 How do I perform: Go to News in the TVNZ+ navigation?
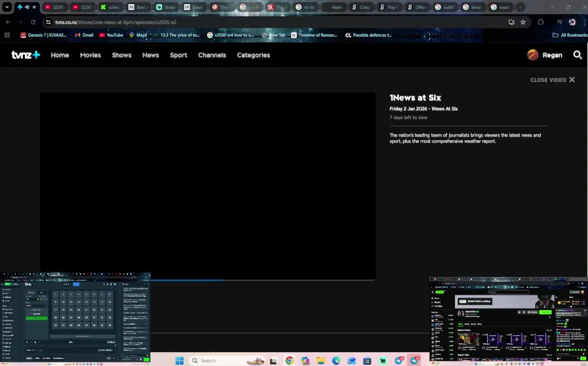coord(150,55)
